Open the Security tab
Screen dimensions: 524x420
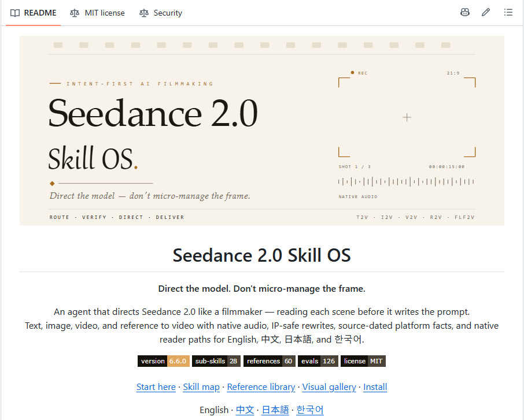tap(161, 13)
